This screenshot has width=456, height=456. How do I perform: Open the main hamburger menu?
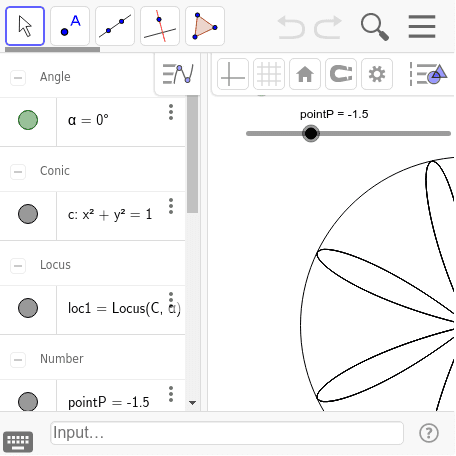[422, 27]
